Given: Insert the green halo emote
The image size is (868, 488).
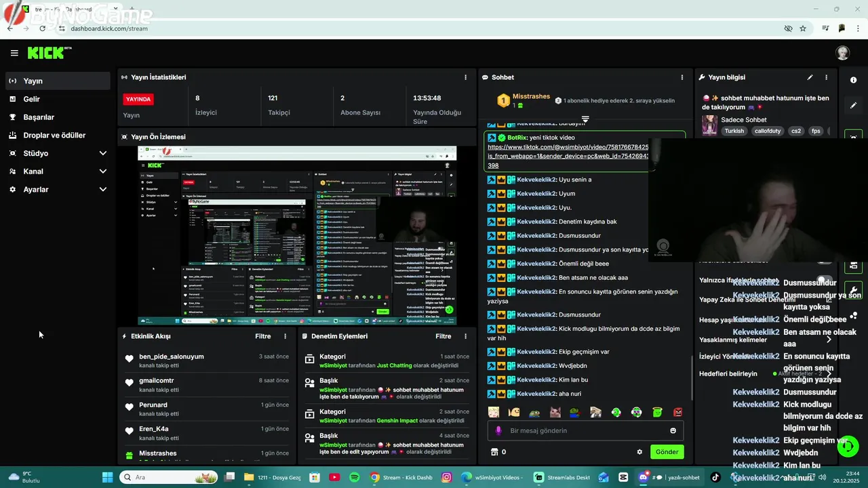Looking at the screenshot, I should (657, 412).
